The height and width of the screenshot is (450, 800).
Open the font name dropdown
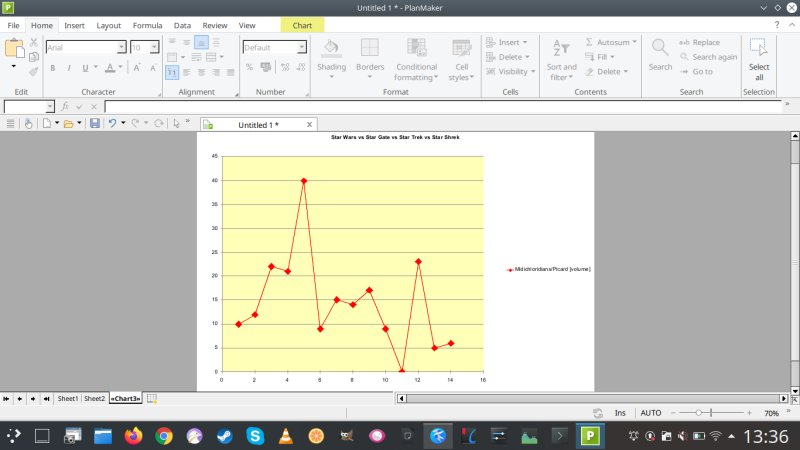click(121, 47)
